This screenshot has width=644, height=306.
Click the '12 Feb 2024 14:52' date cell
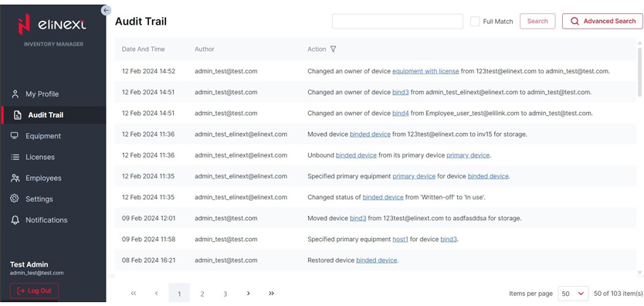tap(149, 71)
